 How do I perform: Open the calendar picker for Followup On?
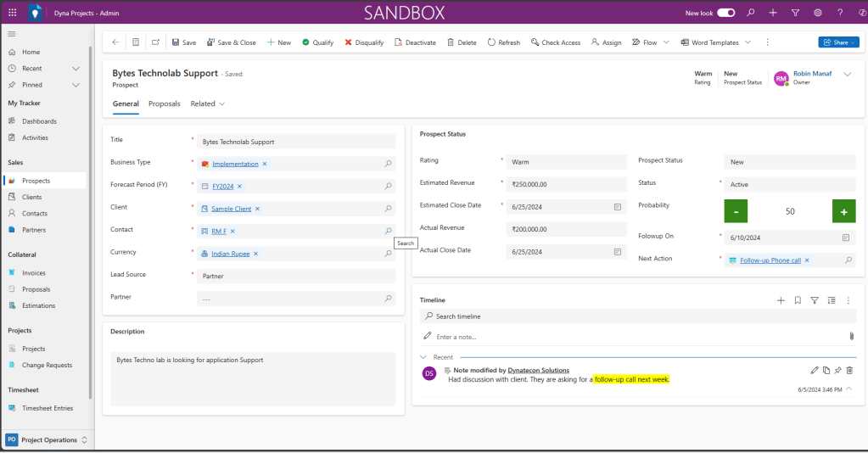coord(846,238)
